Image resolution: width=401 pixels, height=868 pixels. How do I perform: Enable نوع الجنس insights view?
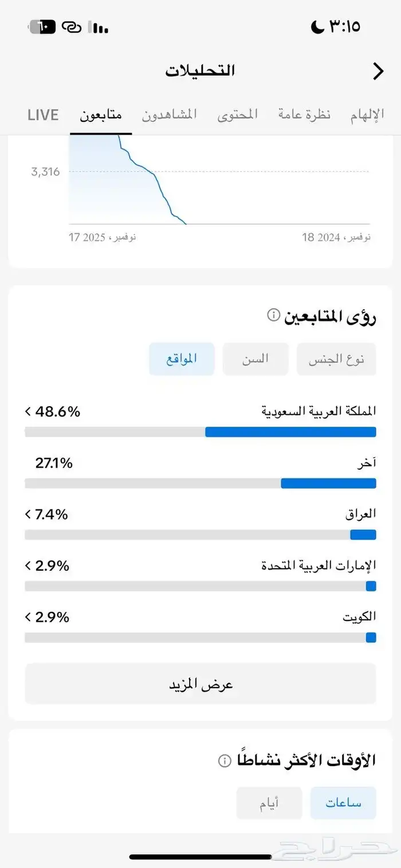(336, 359)
